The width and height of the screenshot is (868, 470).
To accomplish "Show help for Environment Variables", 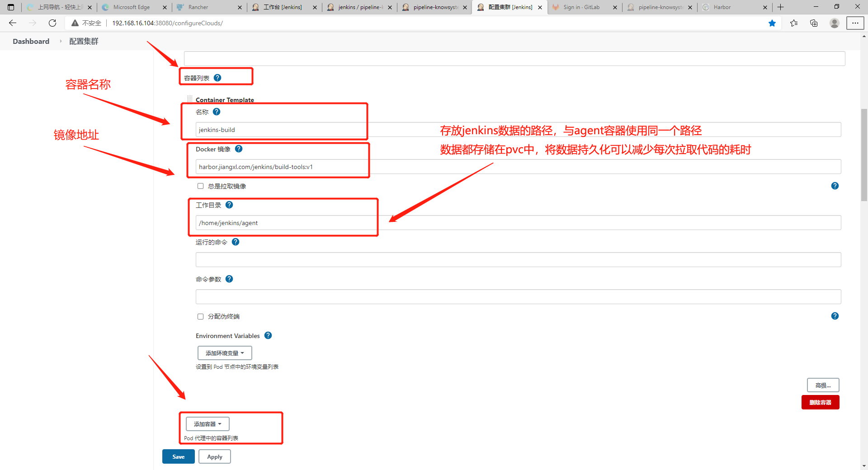I will click(268, 335).
